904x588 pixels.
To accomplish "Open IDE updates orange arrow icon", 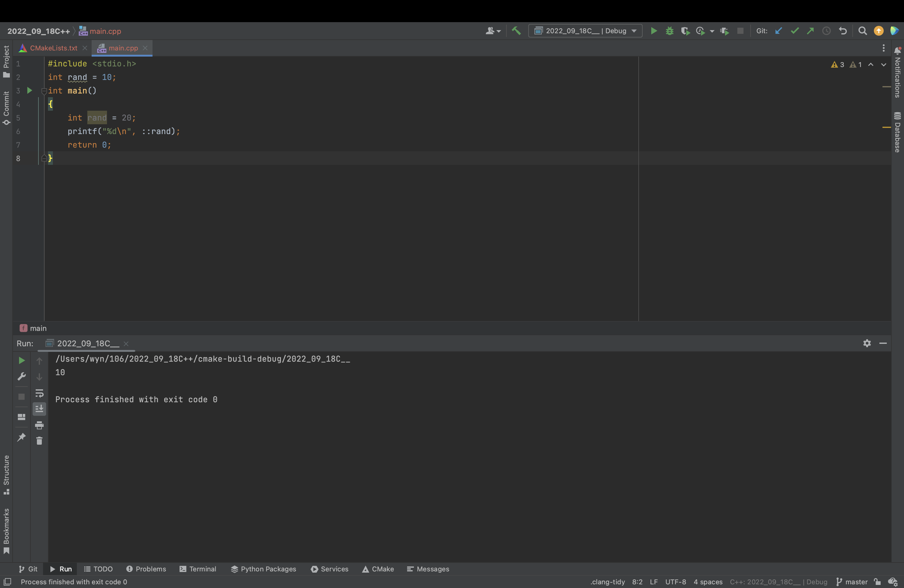I will tap(878, 31).
